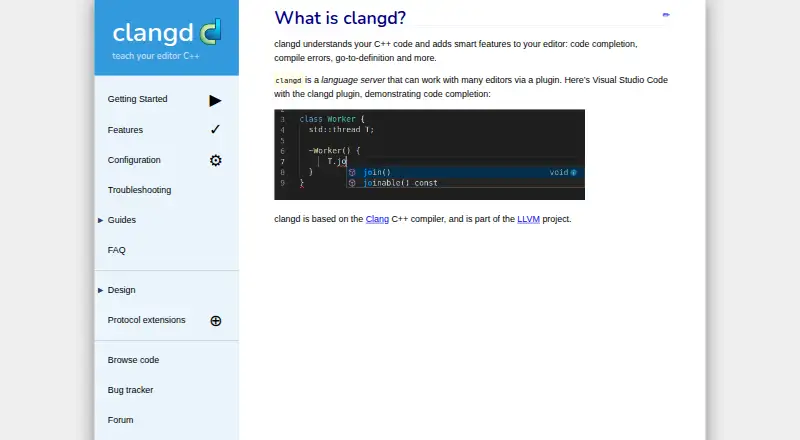800x440 pixels.
Task: Click the play icon beside Getting Started
Action: click(x=215, y=101)
